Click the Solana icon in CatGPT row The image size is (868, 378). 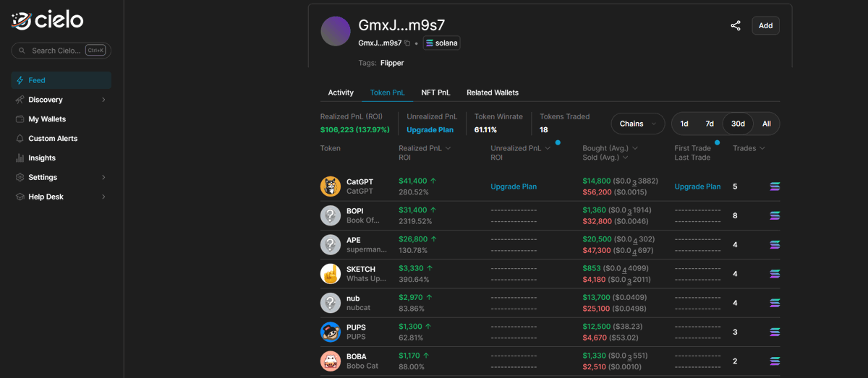click(775, 186)
